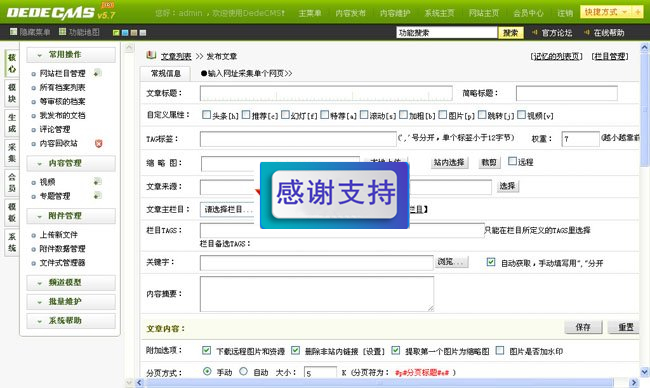This screenshot has height=388, width=650.
Task: Check the 跳转[j] attribute box
Action: 482,114
